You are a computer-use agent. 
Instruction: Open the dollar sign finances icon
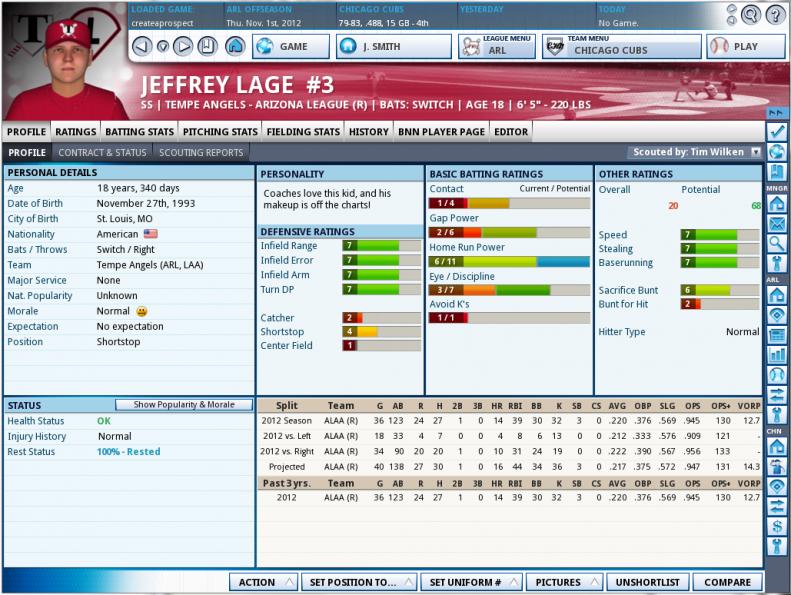pyautogui.click(x=777, y=525)
